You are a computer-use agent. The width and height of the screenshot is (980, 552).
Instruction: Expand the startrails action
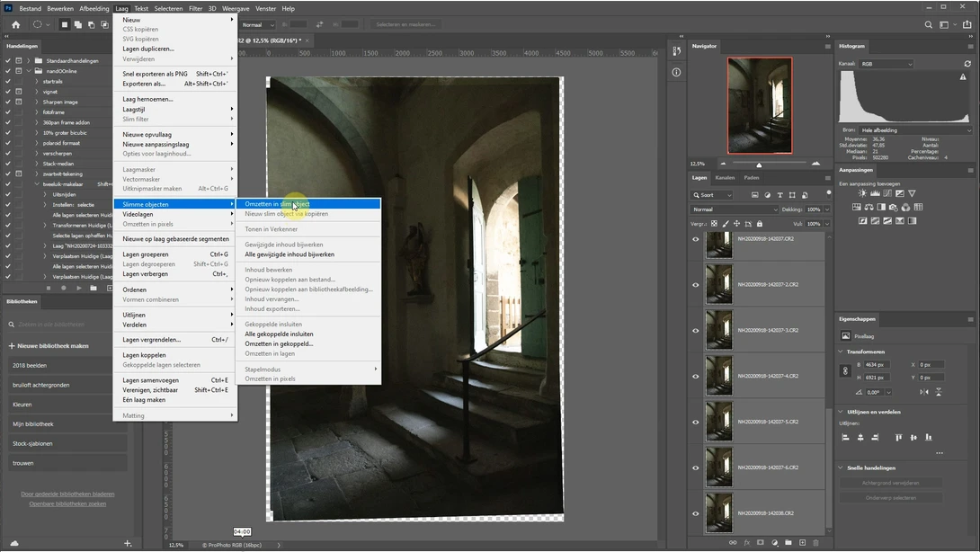tap(37, 81)
